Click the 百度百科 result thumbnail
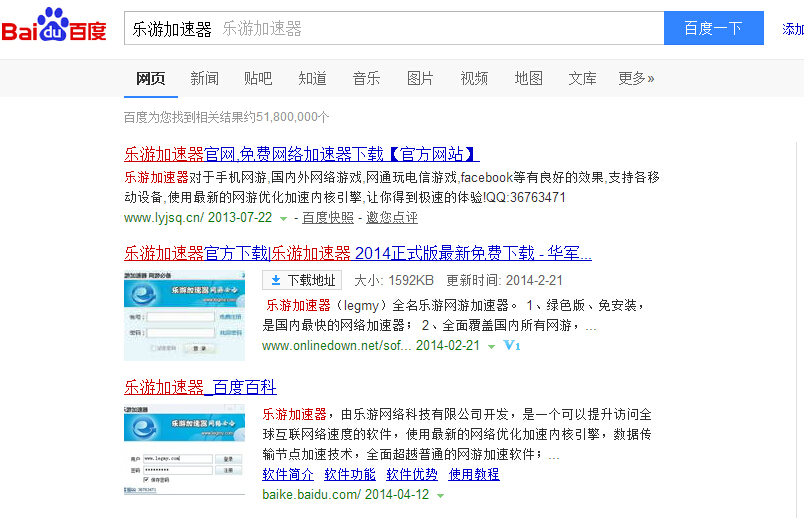Image resolution: width=804 pixels, height=518 pixels. [x=185, y=449]
